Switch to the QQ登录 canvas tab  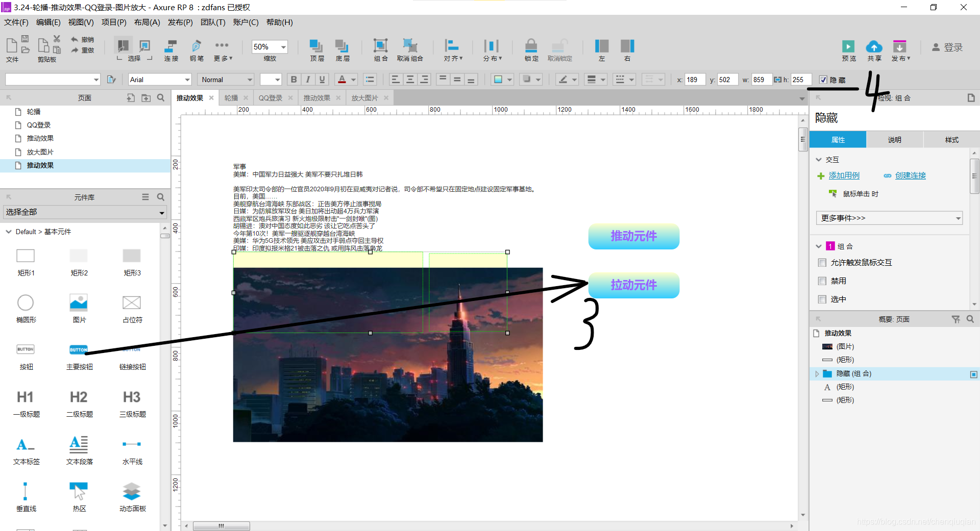[x=271, y=98]
